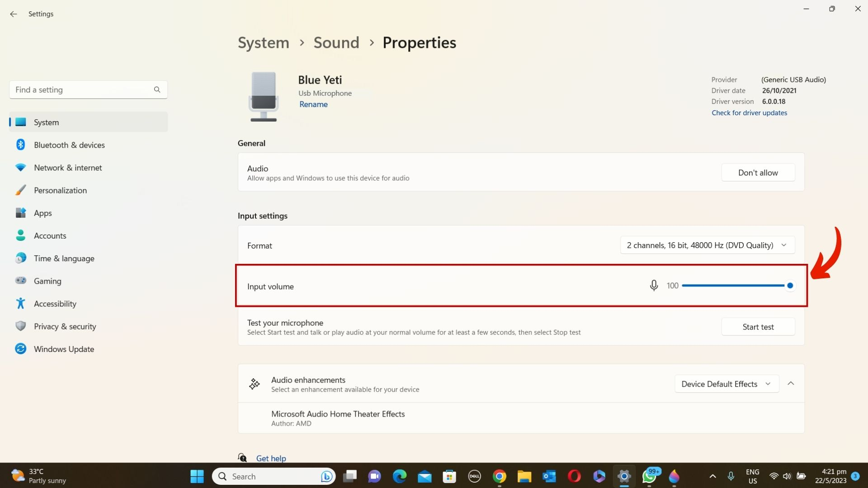Click the microphone tray icon

(x=731, y=476)
